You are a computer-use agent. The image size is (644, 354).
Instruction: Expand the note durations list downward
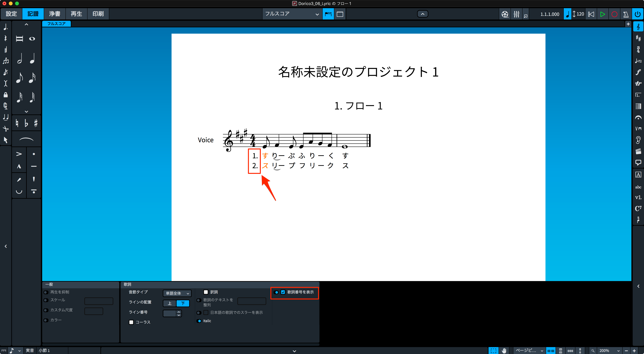coord(26,112)
